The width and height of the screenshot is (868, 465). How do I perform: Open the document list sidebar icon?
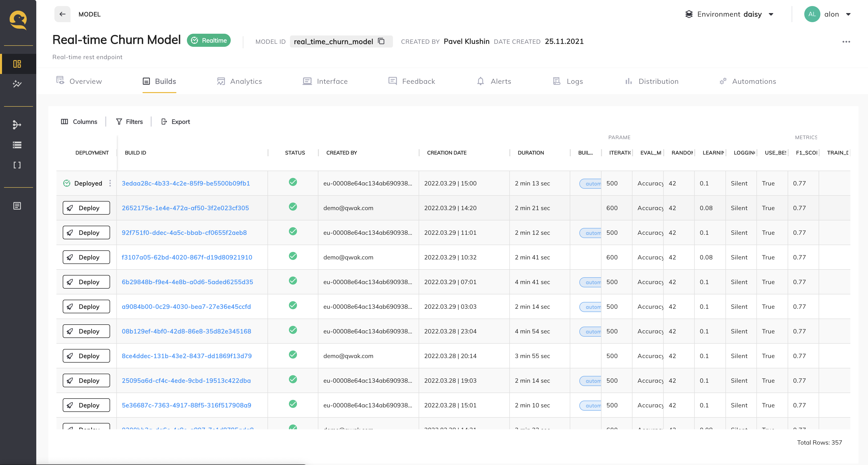(x=17, y=206)
